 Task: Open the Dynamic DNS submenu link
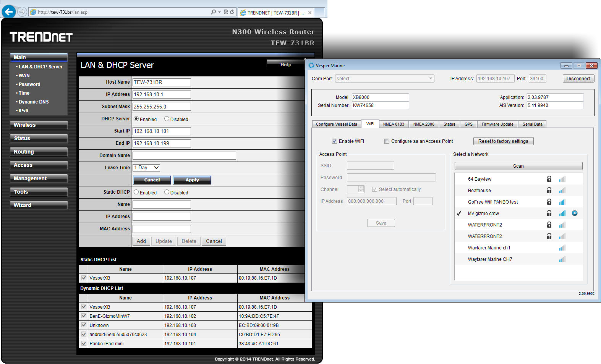click(34, 102)
